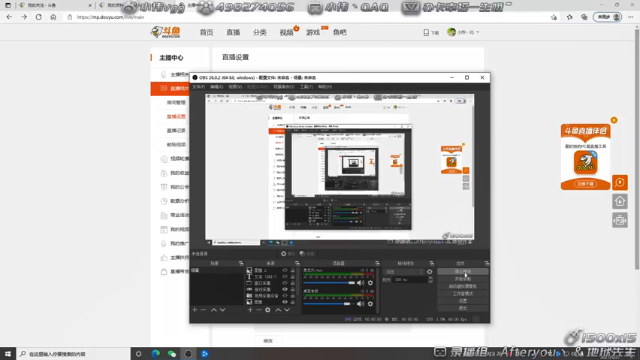Add a new source with the plus icon
640x360 pixels.
coord(250,310)
